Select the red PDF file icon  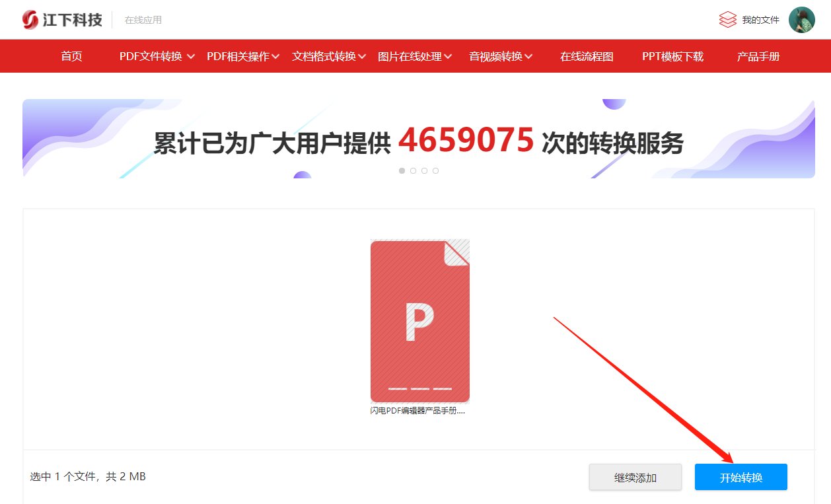coord(420,321)
